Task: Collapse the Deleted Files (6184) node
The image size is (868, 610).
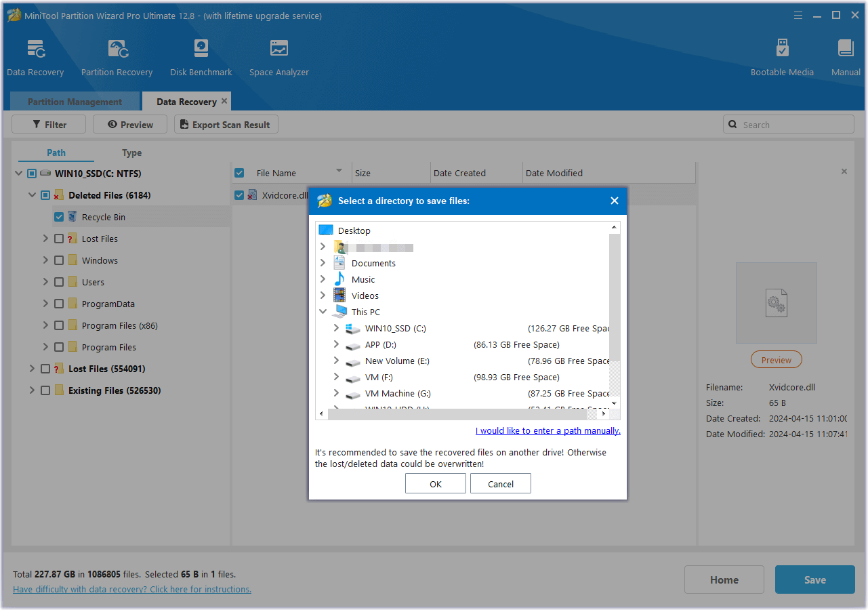Action: (x=32, y=195)
